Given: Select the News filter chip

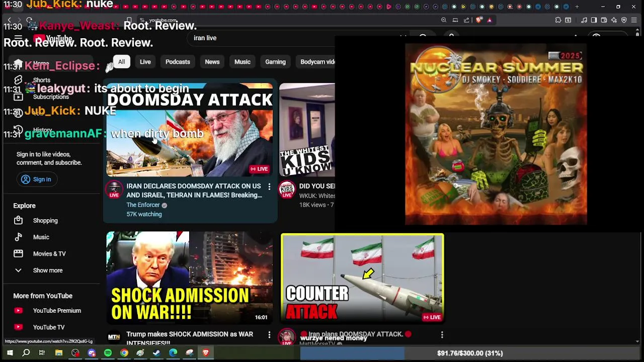Looking at the screenshot, I should coord(212,62).
